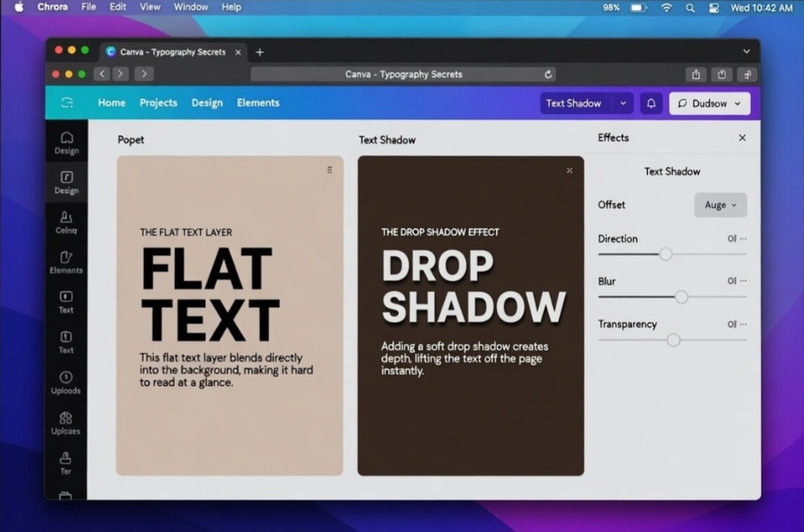804x532 pixels.
Task: Open the Edit menu
Action: (117, 7)
